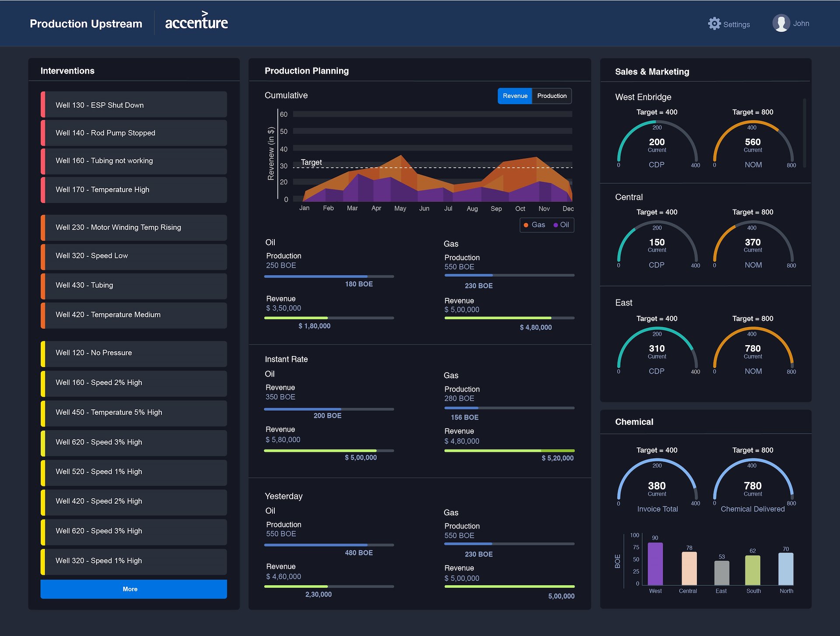Select Well 120 - No Pressure item

click(x=134, y=353)
